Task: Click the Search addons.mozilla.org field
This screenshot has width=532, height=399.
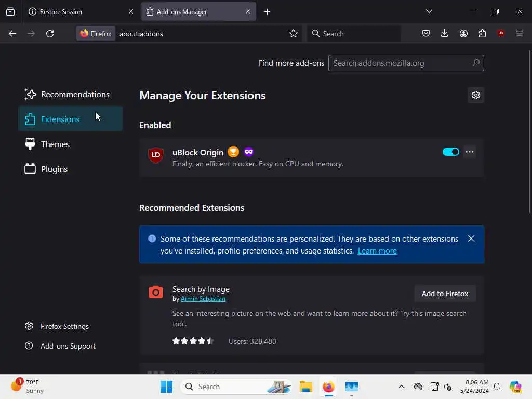Action: click(x=406, y=63)
